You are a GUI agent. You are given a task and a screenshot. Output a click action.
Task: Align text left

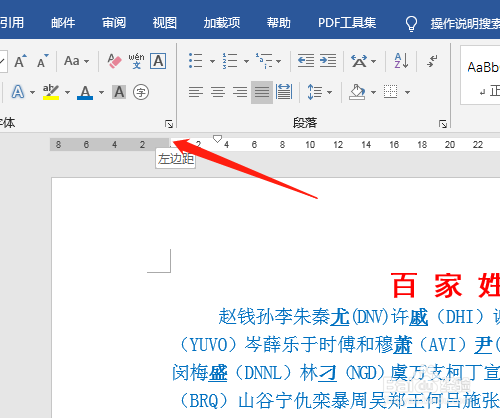tap(196, 92)
